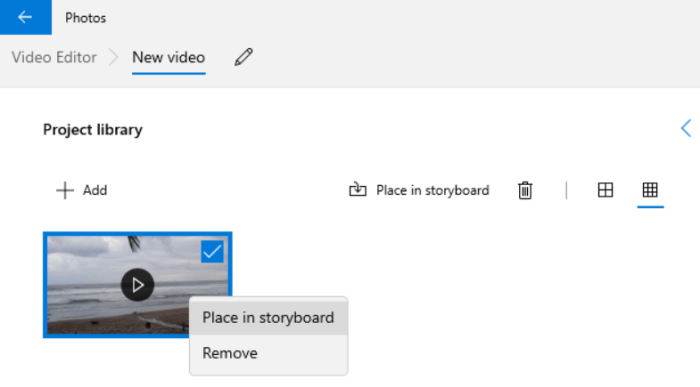Click the toolbar Place in storyboard label
This screenshot has width=700, height=387.
click(433, 190)
